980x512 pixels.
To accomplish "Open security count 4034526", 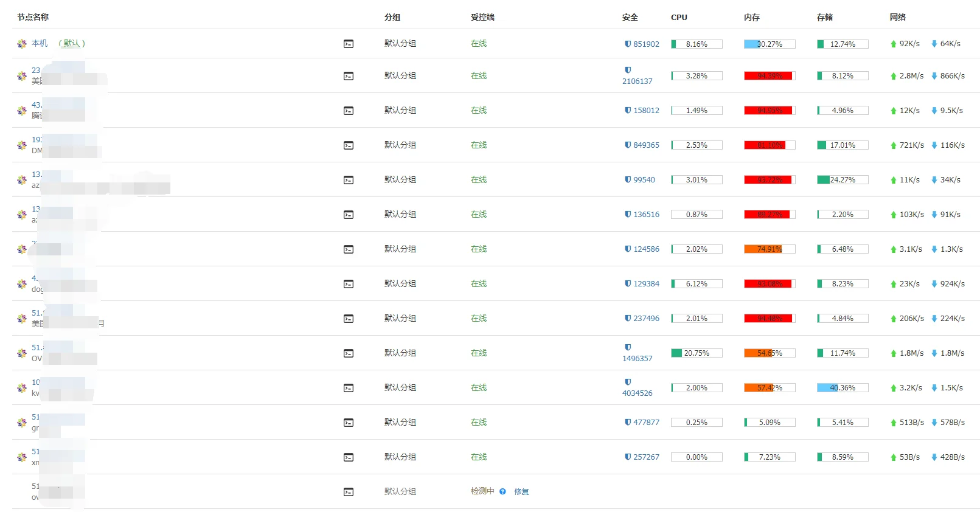I will (x=637, y=393).
